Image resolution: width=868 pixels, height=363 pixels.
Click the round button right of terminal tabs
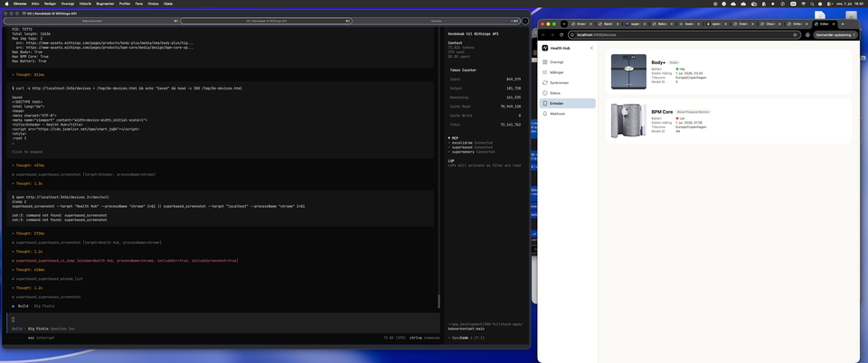pyautogui.click(x=525, y=21)
